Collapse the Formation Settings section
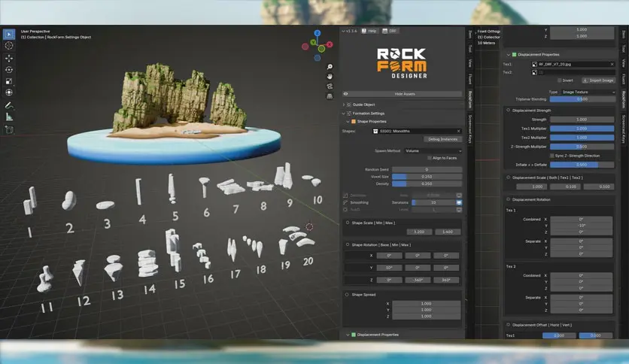 tap(344, 114)
